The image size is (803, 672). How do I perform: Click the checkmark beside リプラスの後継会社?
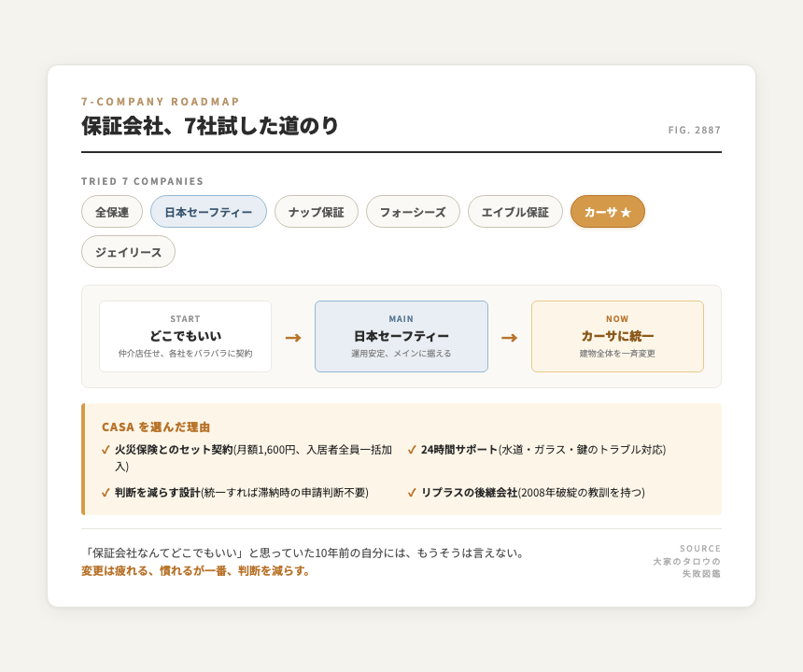click(x=412, y=493)
